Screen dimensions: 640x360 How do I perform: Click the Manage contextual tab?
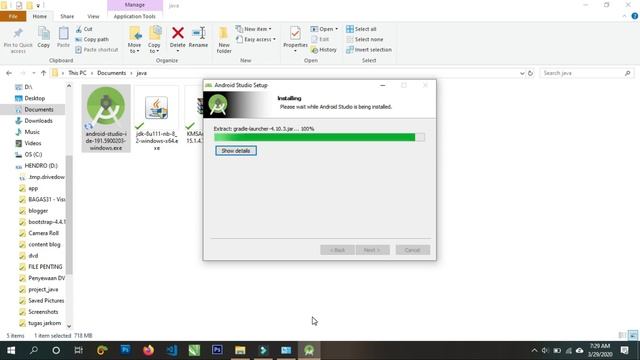point(135,5)
